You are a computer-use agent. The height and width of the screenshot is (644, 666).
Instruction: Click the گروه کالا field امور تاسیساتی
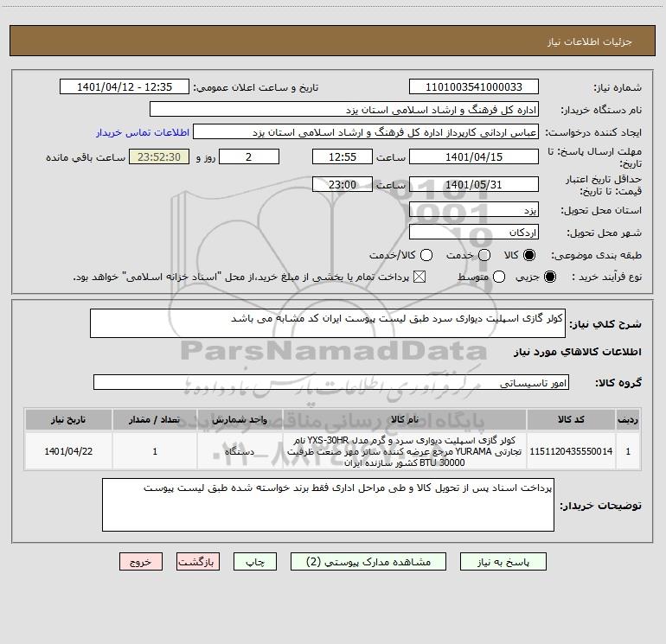point(331,382)
